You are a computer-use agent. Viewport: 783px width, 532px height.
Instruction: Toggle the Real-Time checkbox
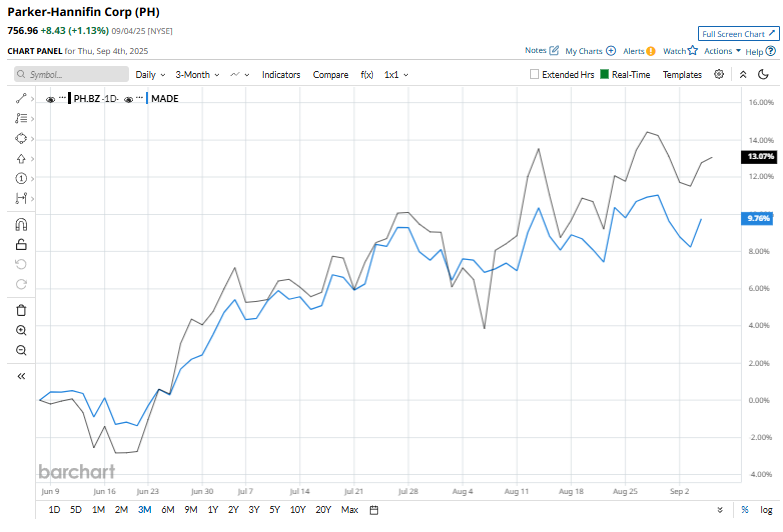(604, 74)
